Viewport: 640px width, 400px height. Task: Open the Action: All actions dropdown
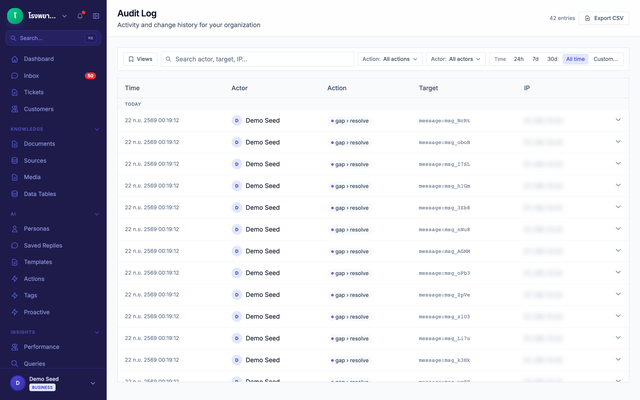(x=390, y=59)
